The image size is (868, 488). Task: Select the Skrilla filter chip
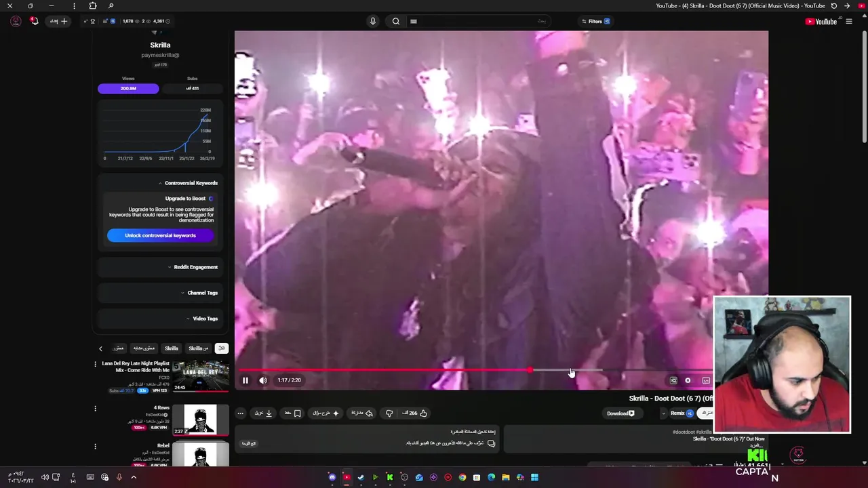pyautogui.click(x=172, y=348)
